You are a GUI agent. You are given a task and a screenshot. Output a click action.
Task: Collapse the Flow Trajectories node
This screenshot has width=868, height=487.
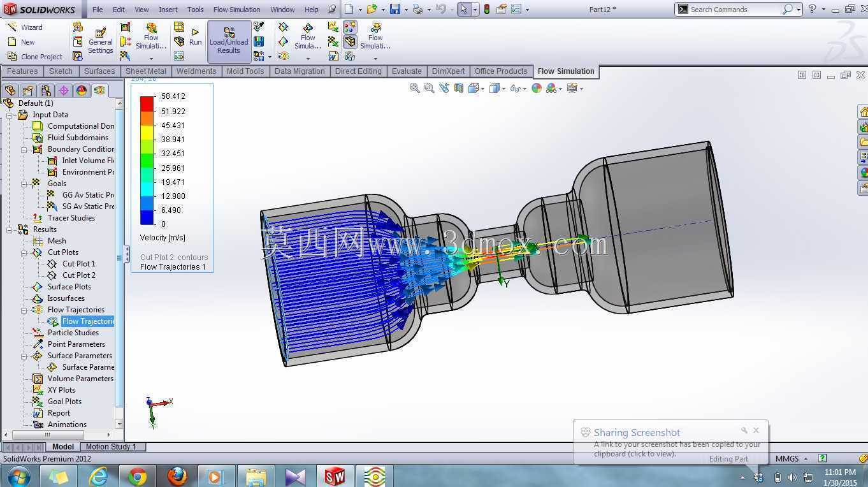click(x=24, y=310)
